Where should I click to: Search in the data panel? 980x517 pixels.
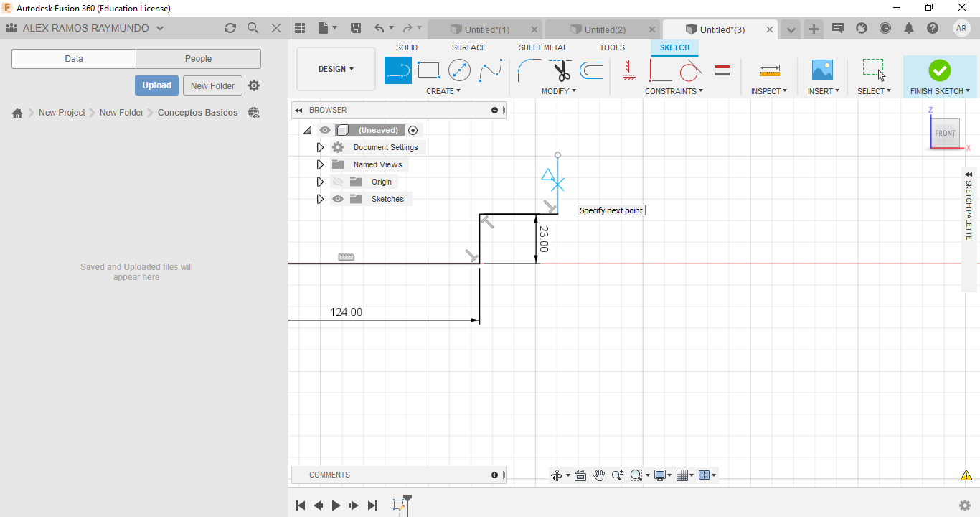point(253,28)
